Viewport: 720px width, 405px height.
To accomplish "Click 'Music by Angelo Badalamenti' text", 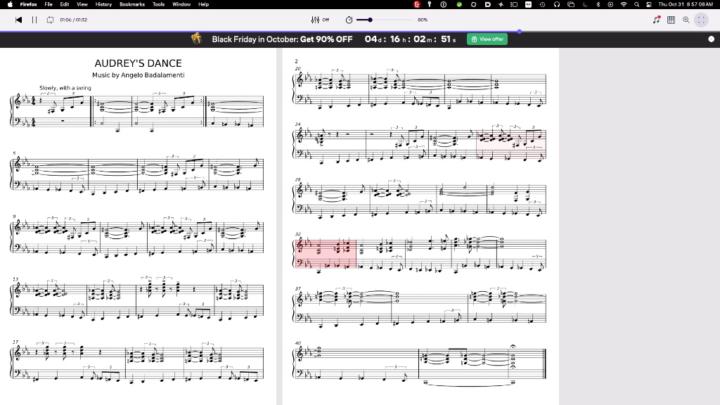I will (x=138, y=75).
